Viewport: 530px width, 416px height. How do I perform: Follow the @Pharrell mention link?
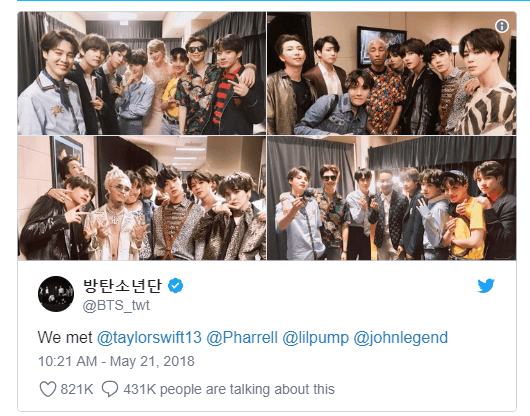click(x=242, y=338)
